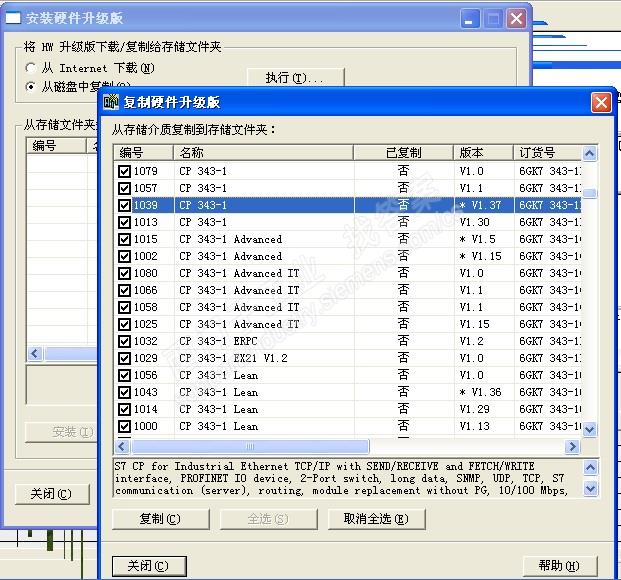Sort by the 名称 column header

coord(263,153)
